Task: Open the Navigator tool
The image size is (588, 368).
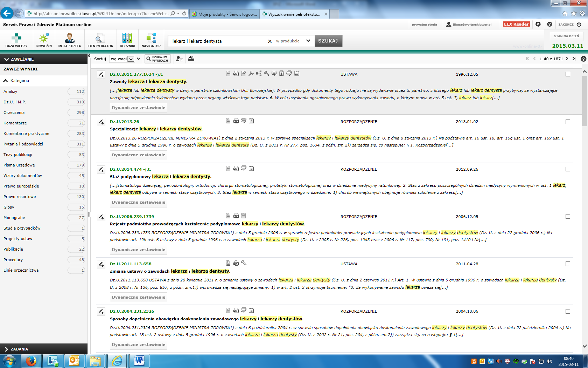Action: pos(151,41)
